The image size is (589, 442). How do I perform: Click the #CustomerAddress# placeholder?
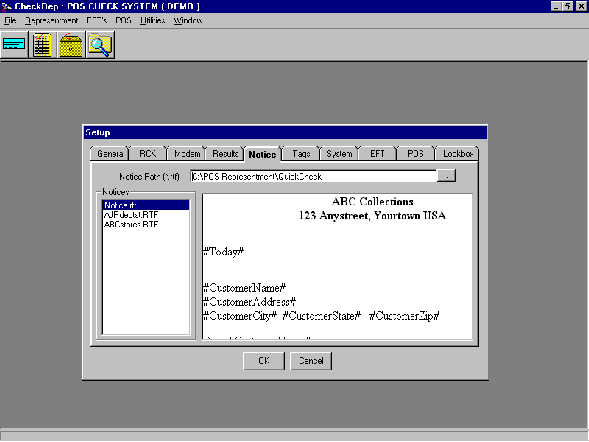click(x=249, y=302)
